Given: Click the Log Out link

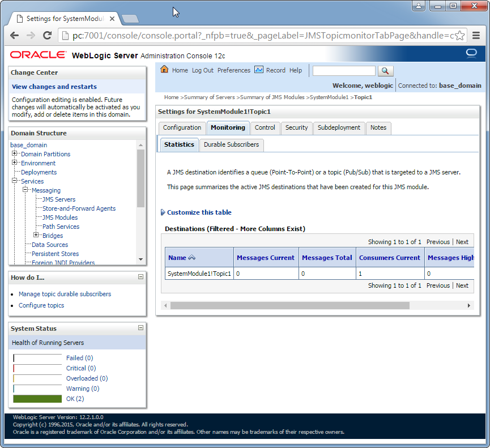Looking at the screenshot, I should 202,70.
